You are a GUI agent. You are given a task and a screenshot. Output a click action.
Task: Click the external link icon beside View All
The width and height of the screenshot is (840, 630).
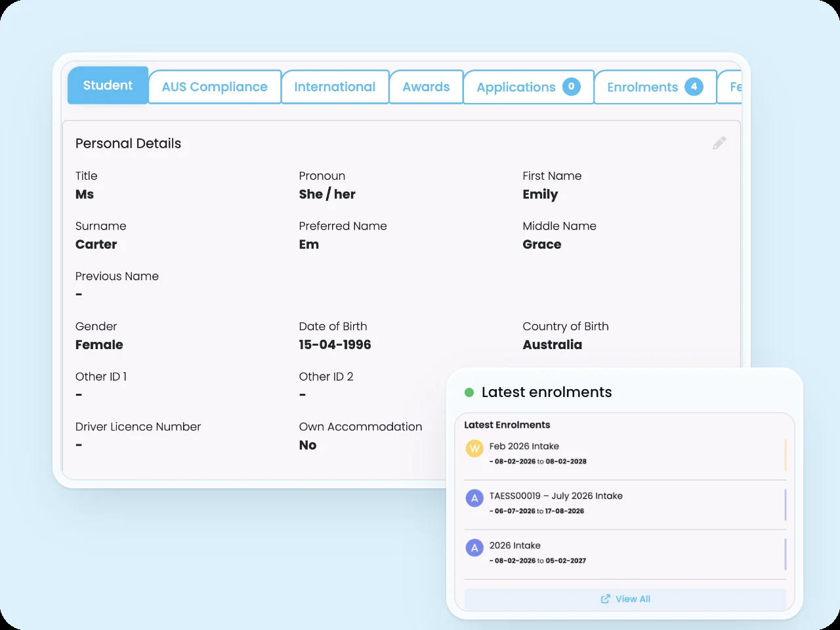[606, 598]
